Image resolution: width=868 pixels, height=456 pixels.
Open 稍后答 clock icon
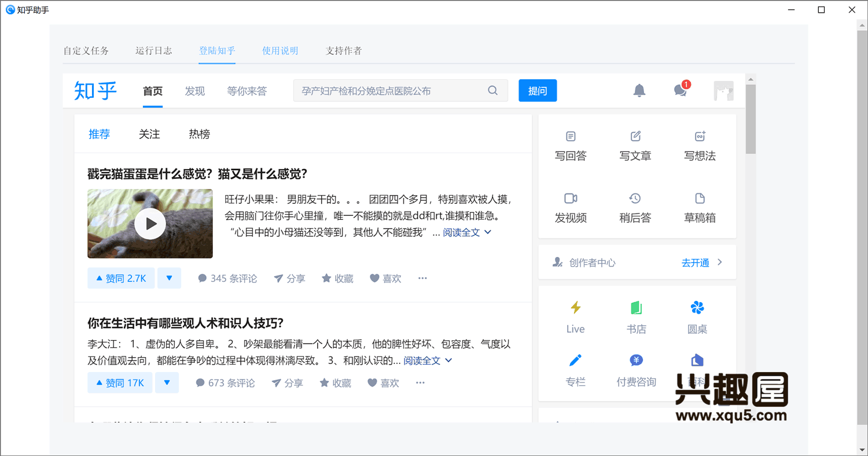[635, 198]
